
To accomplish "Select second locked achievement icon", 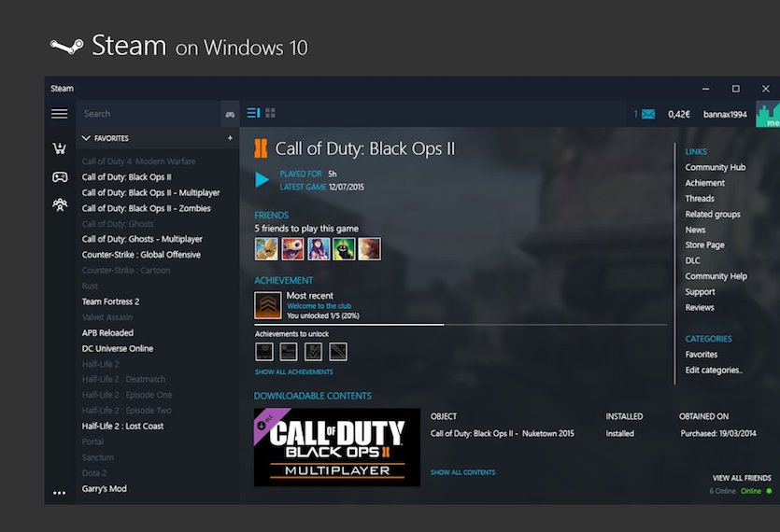I will click(x=289, y=352).
